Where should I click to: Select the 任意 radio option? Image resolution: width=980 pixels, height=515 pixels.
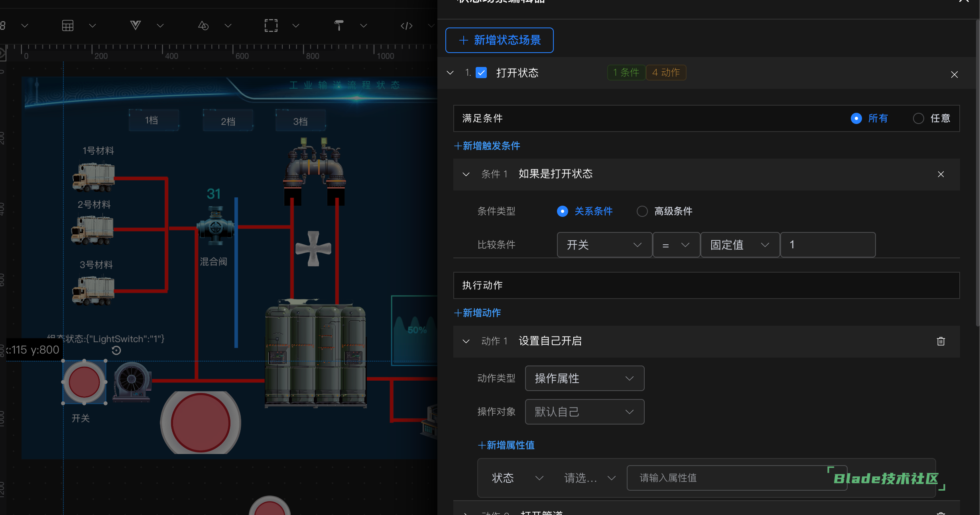(918, 118)
